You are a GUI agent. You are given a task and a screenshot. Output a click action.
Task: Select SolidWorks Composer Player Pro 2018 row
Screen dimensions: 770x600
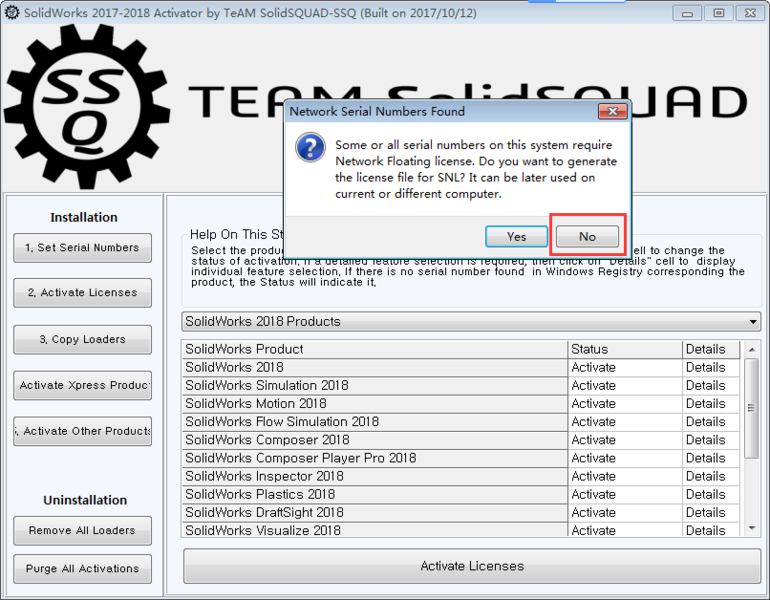[x=375, y=458]
